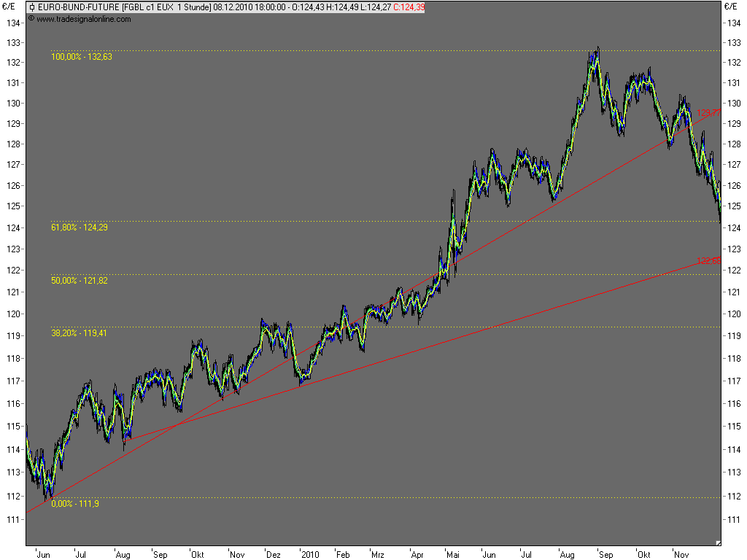Click the 111 value on the right price axis
The image size is (747, 560).
[734, 519]
